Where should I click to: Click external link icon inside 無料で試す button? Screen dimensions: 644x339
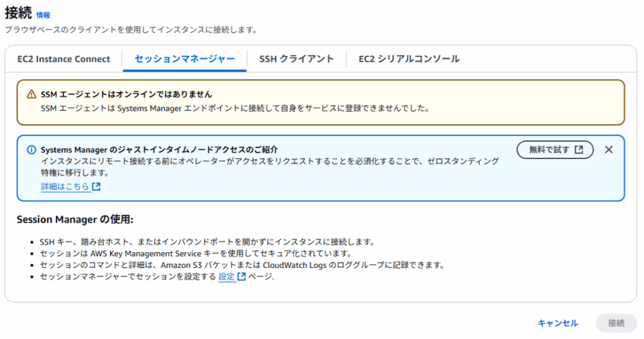point(579,150)
